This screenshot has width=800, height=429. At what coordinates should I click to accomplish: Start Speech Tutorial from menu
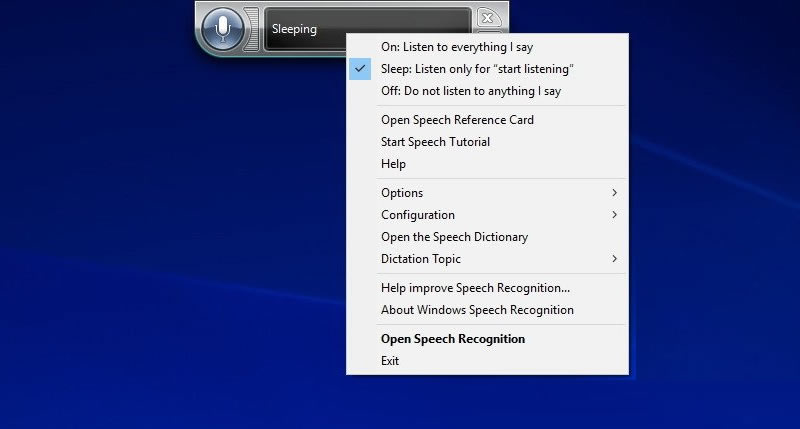coord(487,142)
